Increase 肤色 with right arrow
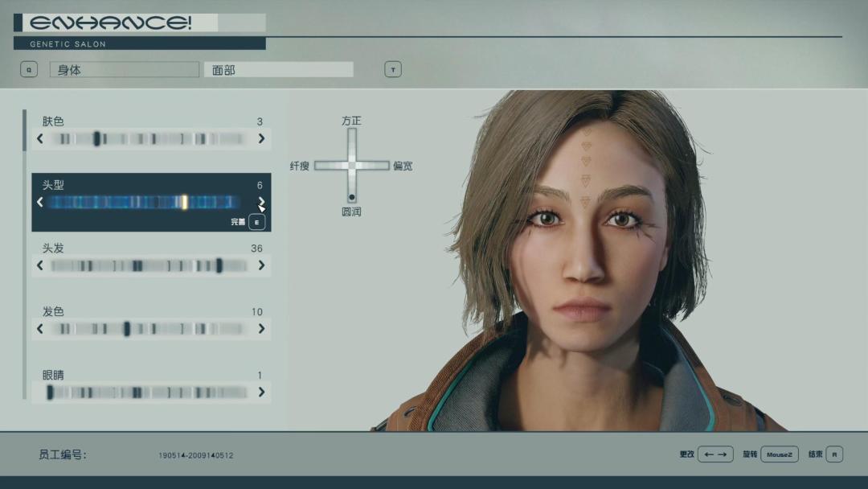The image size is (868, 489). point(261,138)
